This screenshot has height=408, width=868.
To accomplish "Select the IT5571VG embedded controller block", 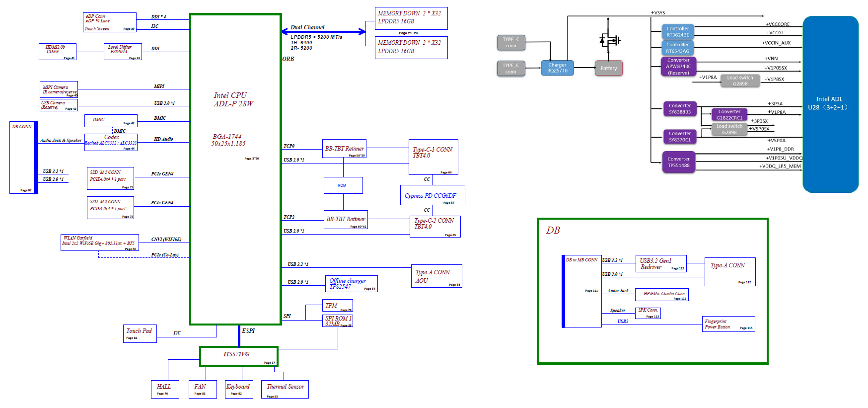I will tap(239, 356).
